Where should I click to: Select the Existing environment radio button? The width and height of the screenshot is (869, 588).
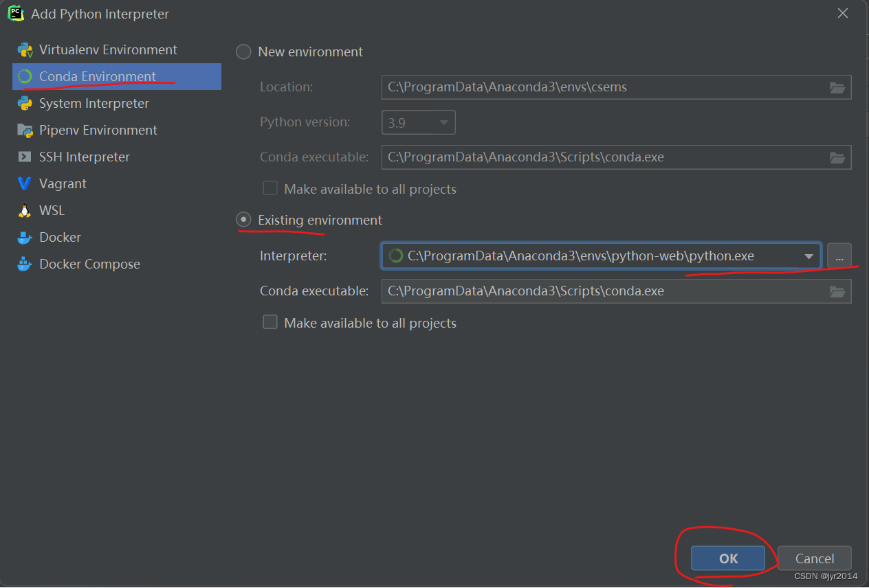(243, 220)
